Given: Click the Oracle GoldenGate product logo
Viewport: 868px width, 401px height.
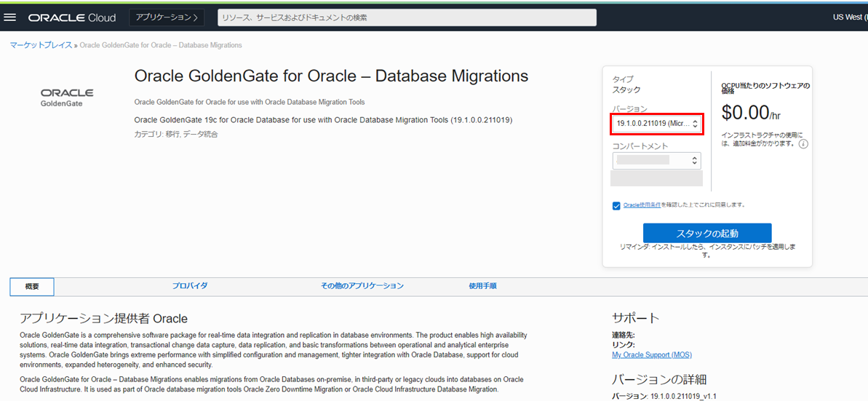Looking at the screenshot, I should click(67, 98).
